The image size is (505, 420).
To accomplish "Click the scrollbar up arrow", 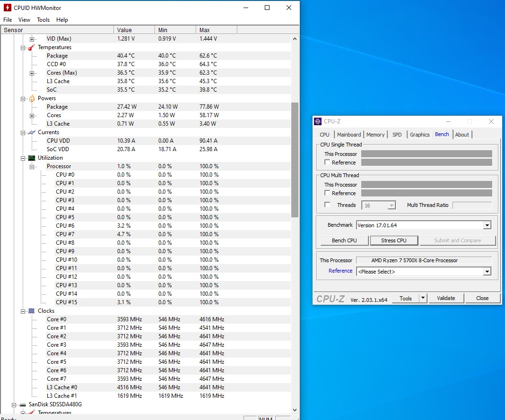I will coord(295,39).
